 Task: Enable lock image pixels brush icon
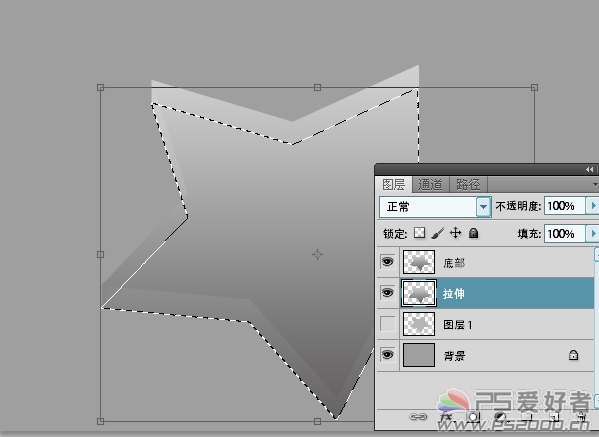click(x=438, y=233)
